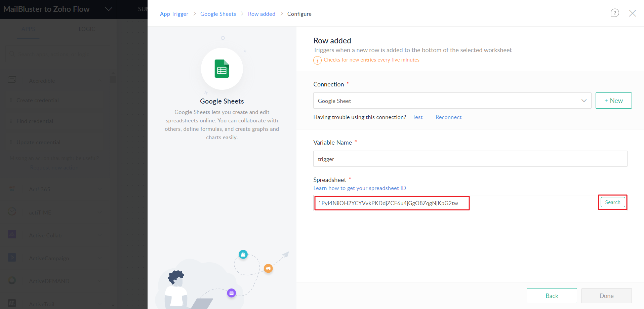Click the + New connection button

[x=613, y=101]
